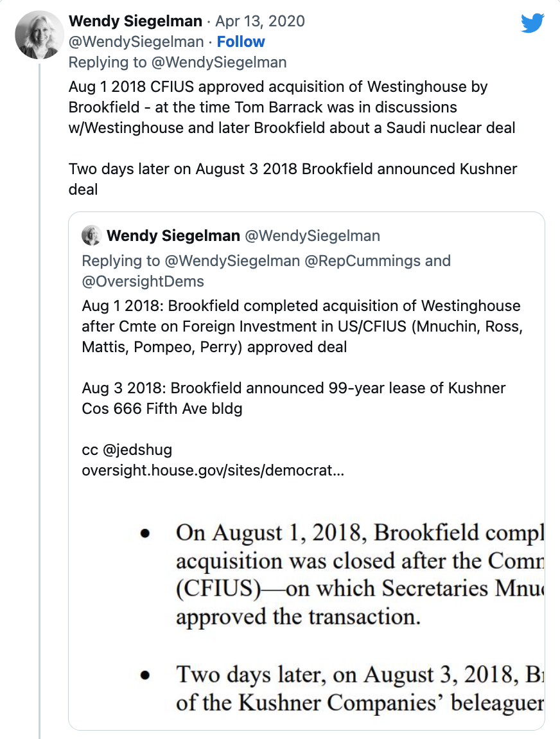Screen dimensions: 560x739
Task: Click the quoted 'Brookfield completed acquisition' paragraph
Action: (302, 326)
